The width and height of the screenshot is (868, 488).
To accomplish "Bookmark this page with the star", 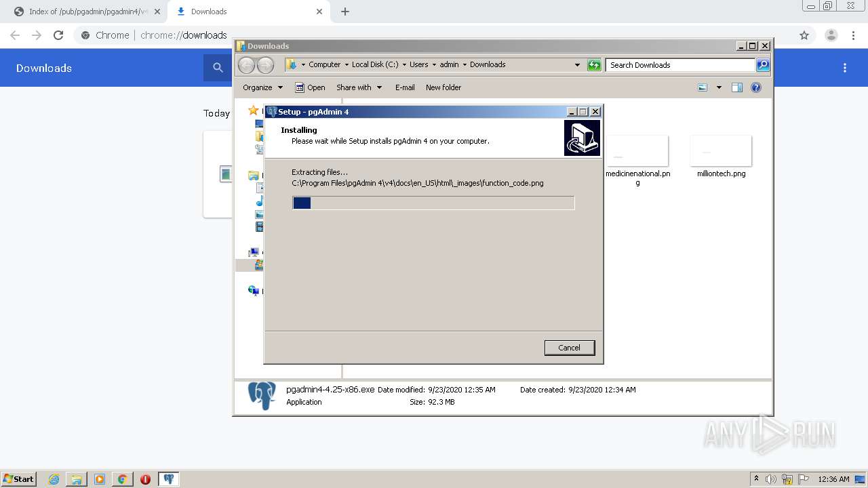I will point(804,35).
